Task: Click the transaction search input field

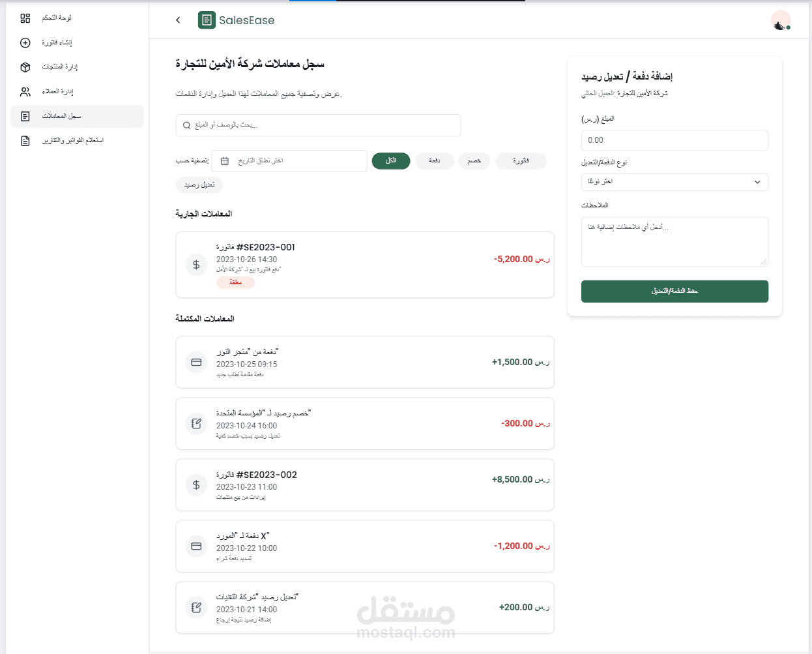Action: pos(318,125)
